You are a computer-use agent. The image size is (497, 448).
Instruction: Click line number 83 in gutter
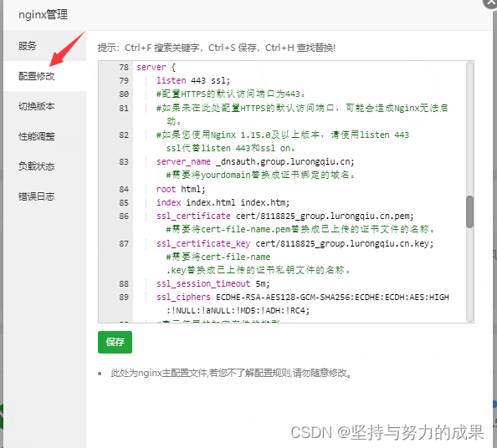[124, 162]
